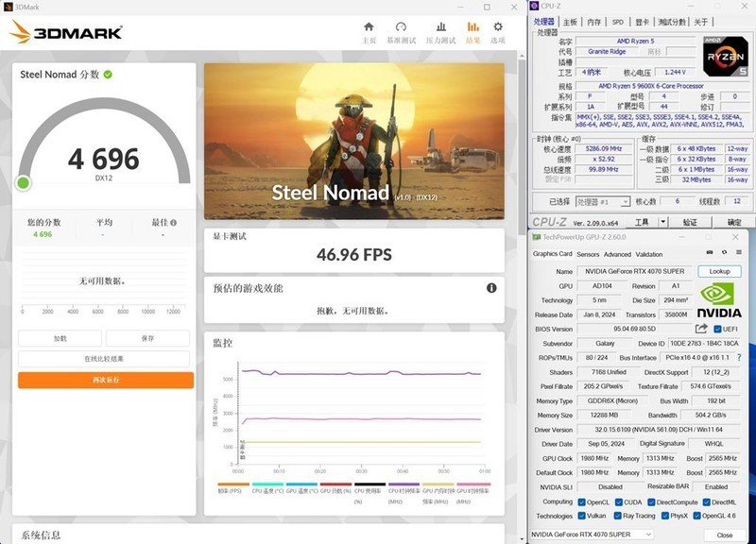
Task: Select the SPD tab in CPU-Z
Action: pyautogui.click(x=618, y=21)
